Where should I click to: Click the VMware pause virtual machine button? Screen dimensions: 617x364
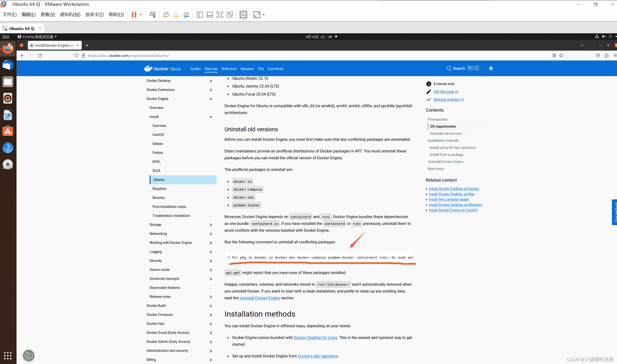tap(134, 15)
